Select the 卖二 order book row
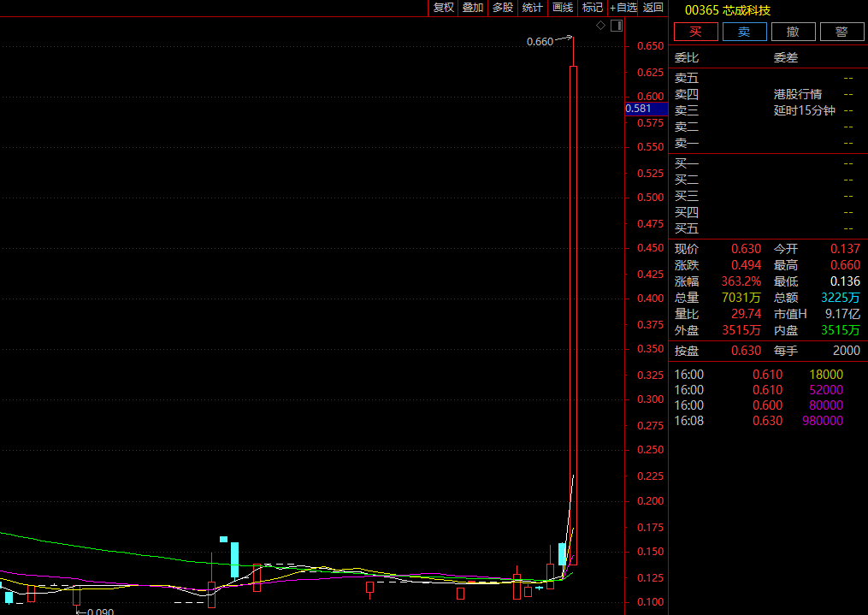 tap(768, 127)
